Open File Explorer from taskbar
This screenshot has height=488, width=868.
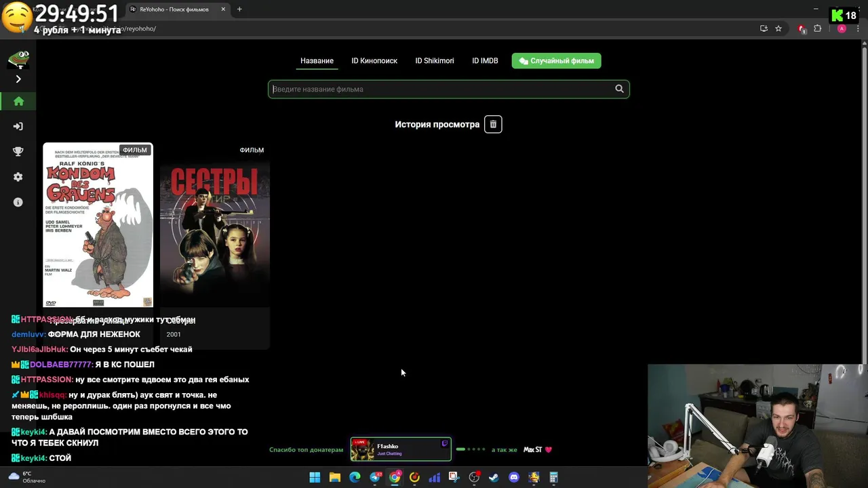[x=335, y=477]
